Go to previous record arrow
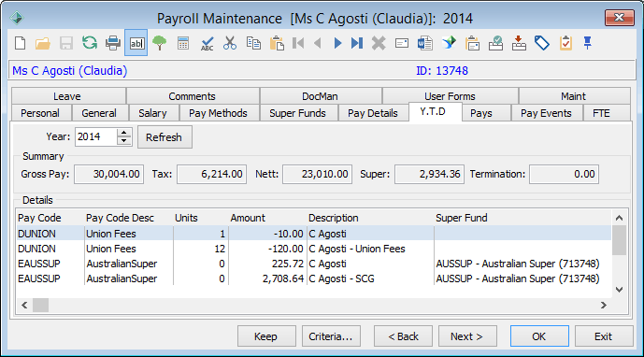Viewport: 644px width, 357px height. tap(318, 43)
